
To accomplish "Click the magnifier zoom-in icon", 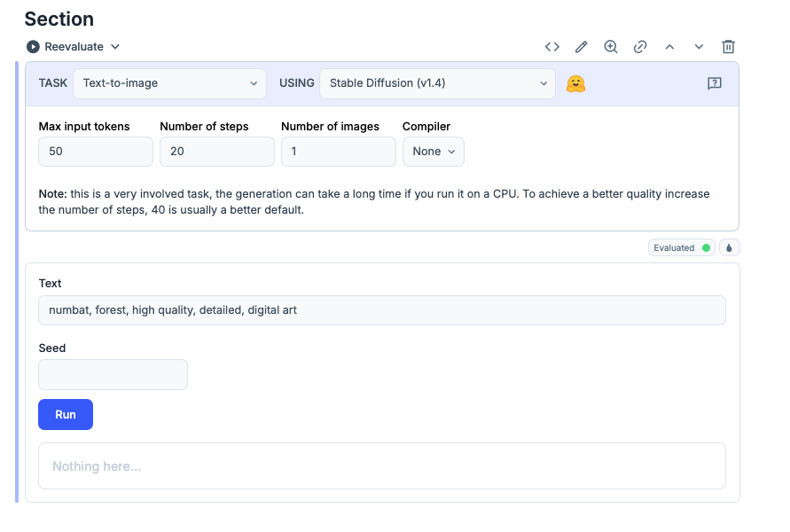I will tap(611, 47).
